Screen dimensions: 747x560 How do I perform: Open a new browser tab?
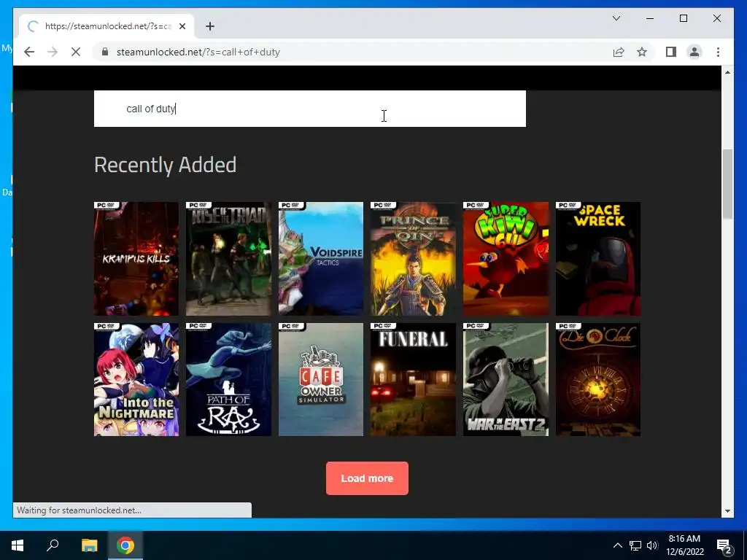coord(209,26)
